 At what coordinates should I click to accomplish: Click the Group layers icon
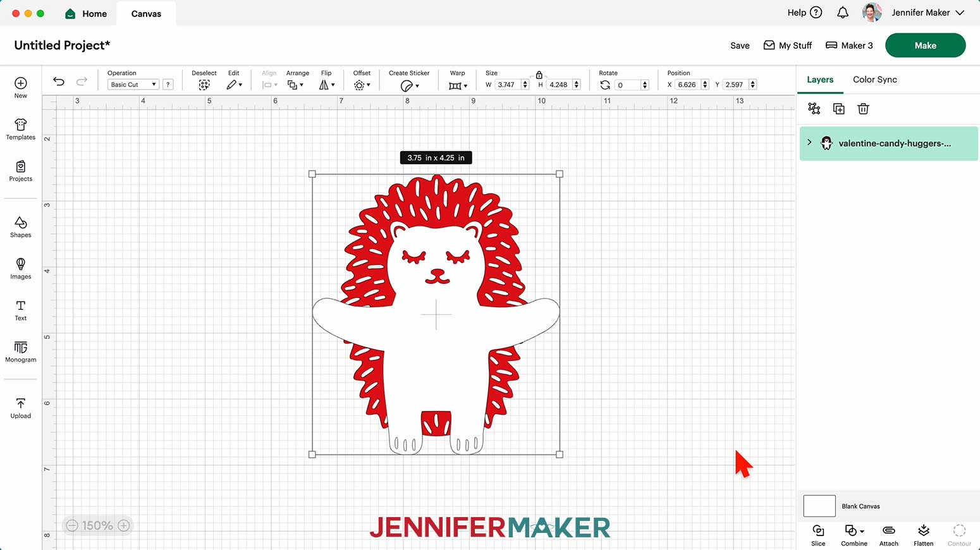point(814,109)
